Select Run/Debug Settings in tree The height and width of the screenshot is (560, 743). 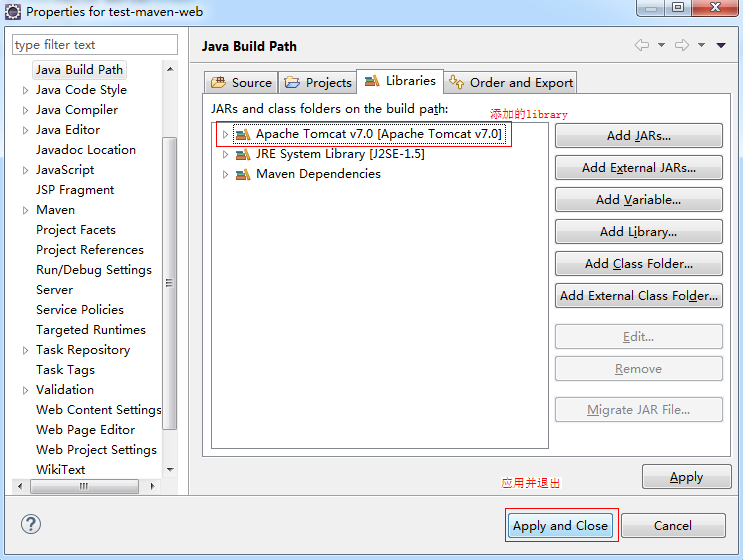coord(94,270)
